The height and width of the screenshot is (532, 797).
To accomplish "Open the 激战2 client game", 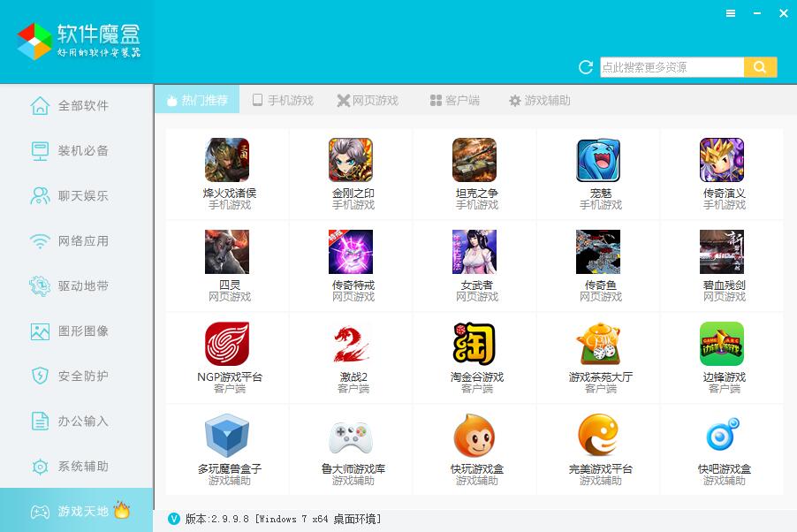I will (x=351, y=344).
